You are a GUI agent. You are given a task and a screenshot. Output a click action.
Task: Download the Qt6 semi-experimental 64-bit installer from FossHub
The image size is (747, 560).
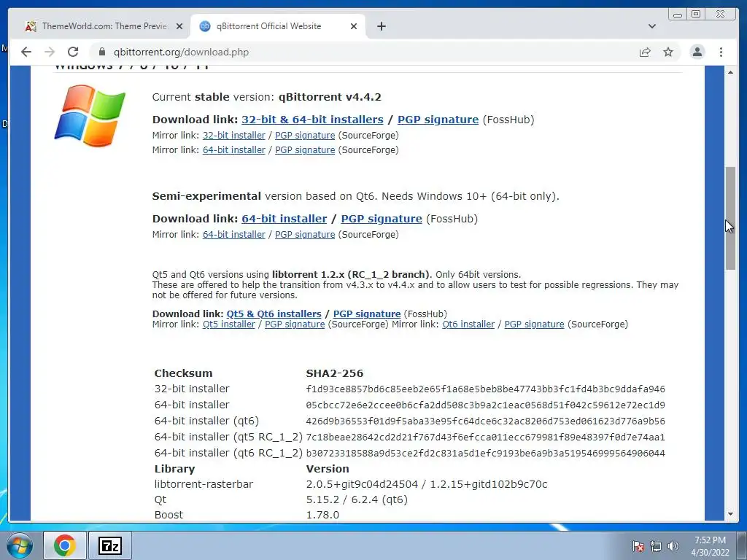pos(284,219)
